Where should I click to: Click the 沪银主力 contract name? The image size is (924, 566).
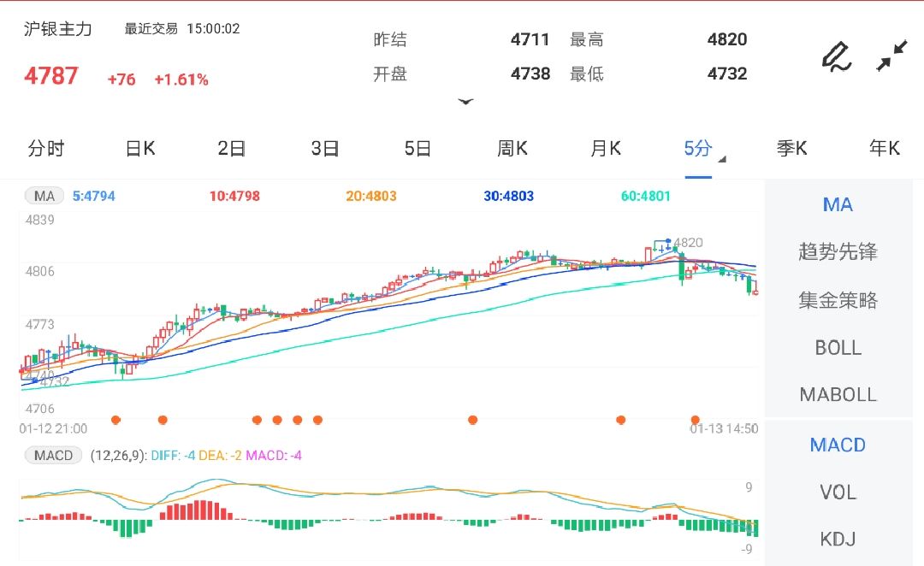click(58, 29)
